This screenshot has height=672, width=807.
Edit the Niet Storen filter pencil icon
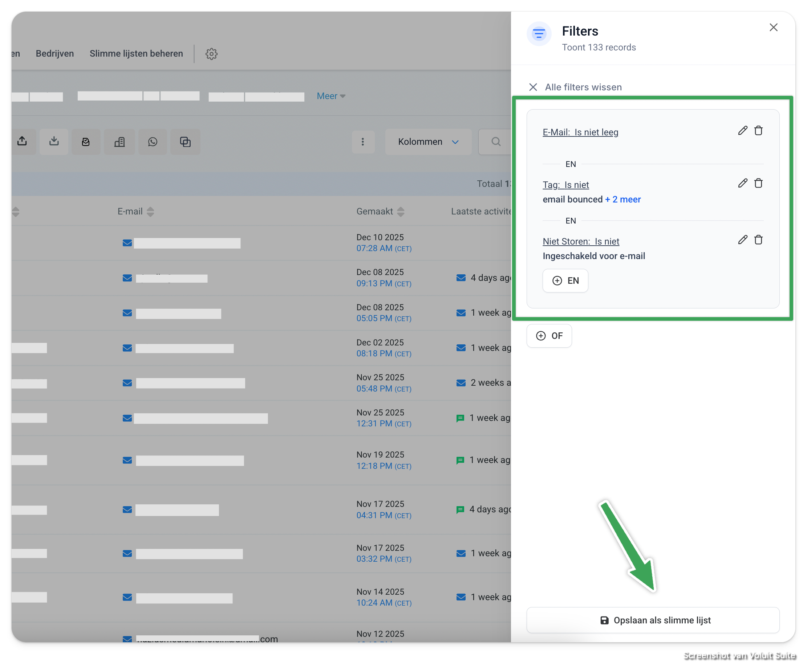click(742, 239)
